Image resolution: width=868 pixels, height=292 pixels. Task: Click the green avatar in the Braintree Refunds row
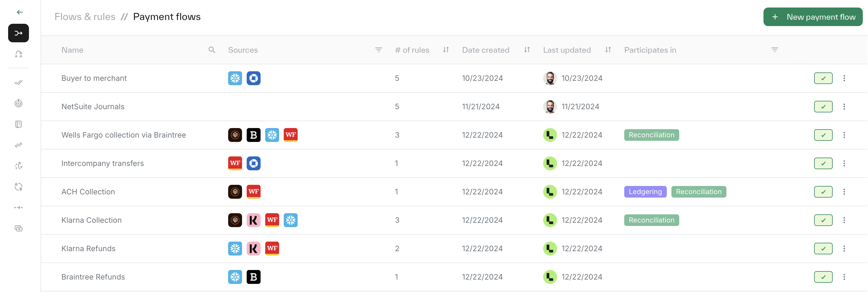(550, 277)
